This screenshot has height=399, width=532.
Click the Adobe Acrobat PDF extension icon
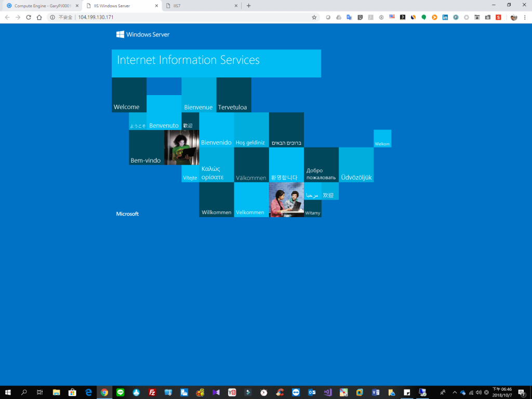(x=371, y=17)
